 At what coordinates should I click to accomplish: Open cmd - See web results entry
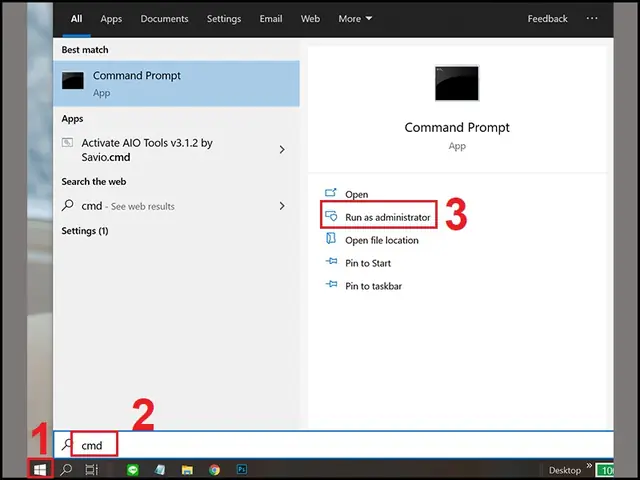tap(176, 206)
